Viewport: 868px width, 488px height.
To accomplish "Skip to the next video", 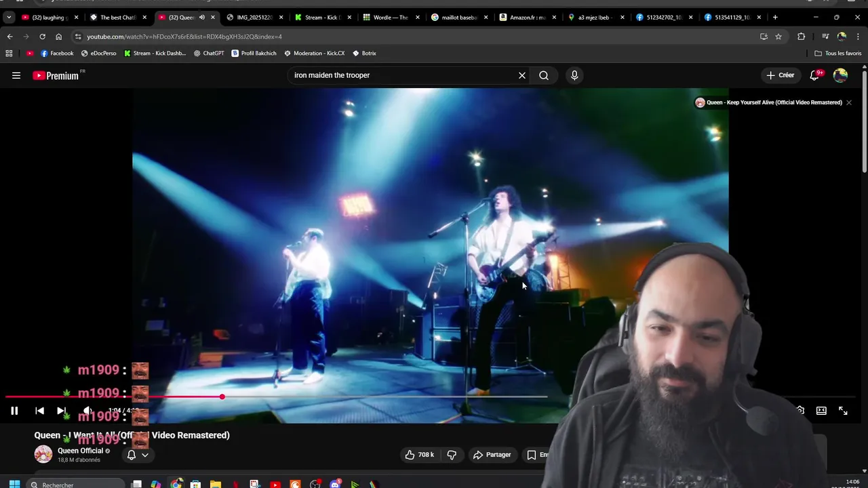I will click(x=61, y=411).
